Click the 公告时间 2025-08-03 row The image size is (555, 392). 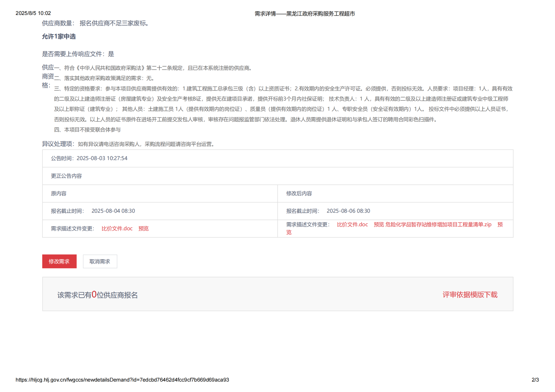pyautogui.click(x=89, y=158)
